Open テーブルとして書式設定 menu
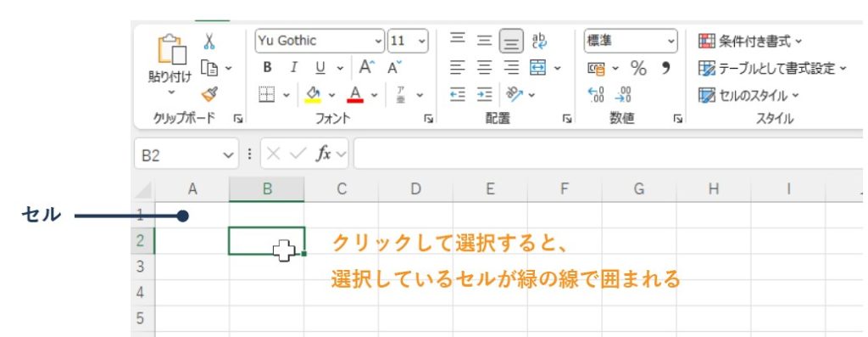868x337 pixels. click(x=773, y=68)
